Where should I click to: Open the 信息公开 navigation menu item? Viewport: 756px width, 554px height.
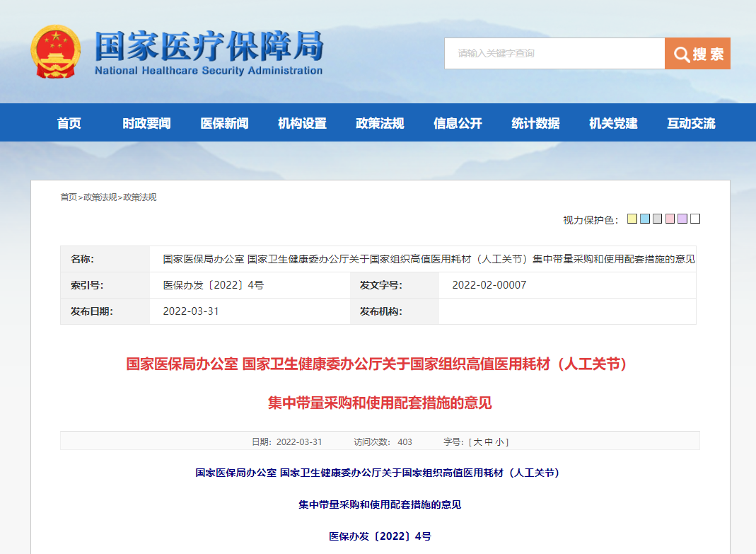click(x=456, y=122)
